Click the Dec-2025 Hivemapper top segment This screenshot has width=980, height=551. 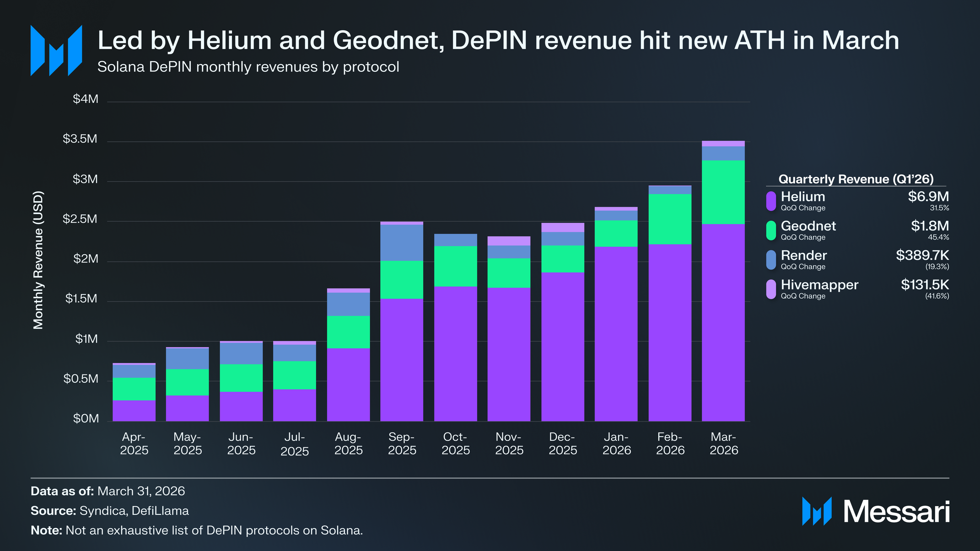563,227
